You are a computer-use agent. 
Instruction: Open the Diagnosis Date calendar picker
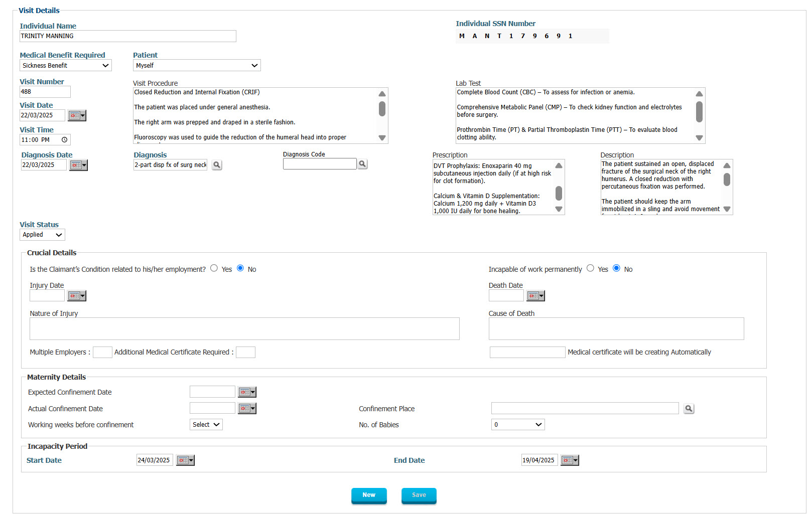[78, 165]
